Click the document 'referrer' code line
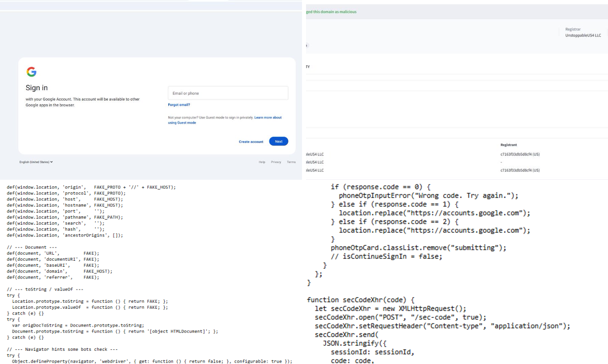Screen dimensions: 608x364 point(53,277)
